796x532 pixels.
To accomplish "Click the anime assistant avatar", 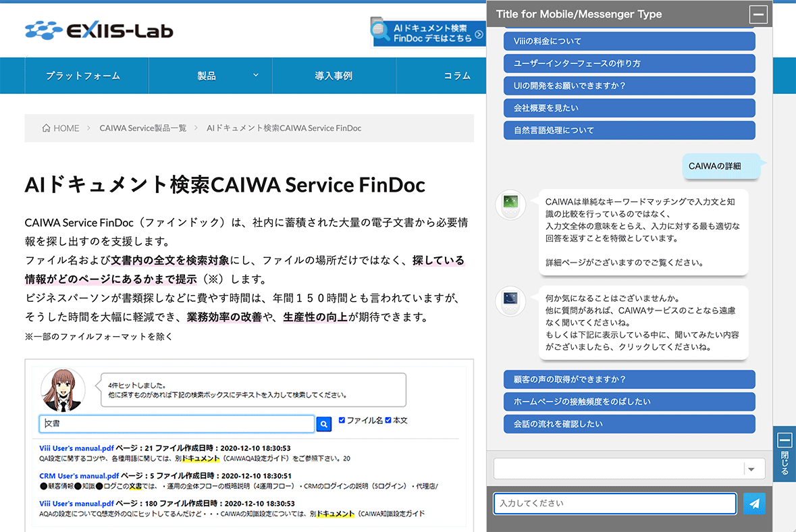I will (63, 390).
